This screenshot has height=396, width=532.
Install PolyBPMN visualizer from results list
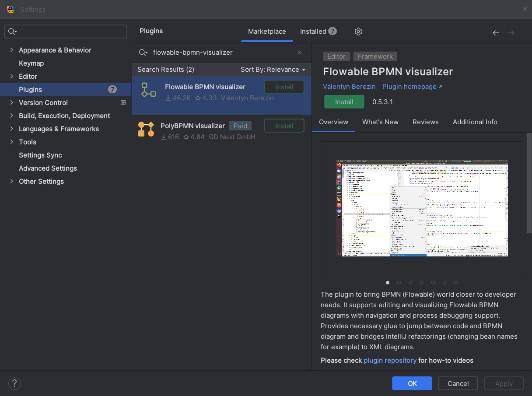click(284, 126)
